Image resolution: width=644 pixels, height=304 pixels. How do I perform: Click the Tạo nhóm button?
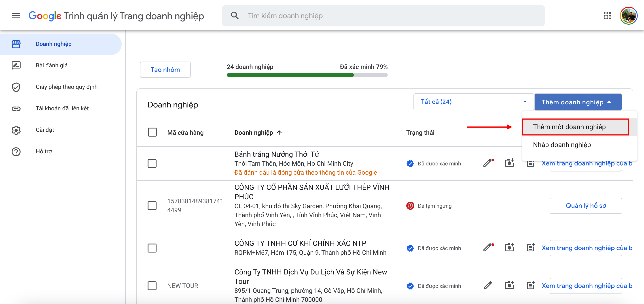click(165, 70)
